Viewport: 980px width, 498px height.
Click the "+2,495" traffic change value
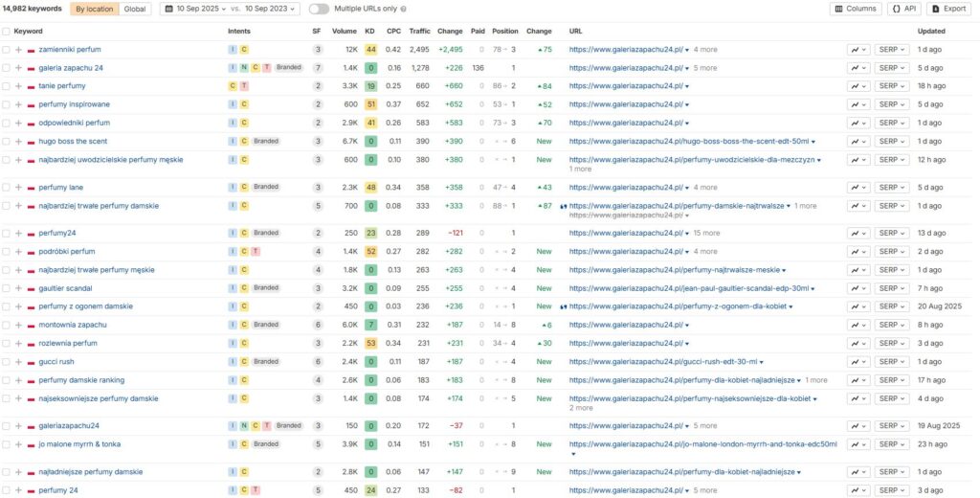[x=450, y=50]
